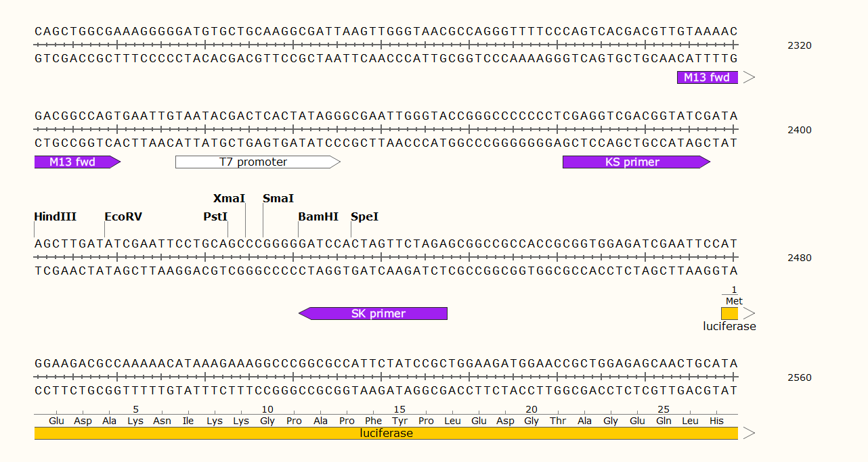Select the Thr amino acid in luciferase
868x462 pixels.
pos(558,421)
